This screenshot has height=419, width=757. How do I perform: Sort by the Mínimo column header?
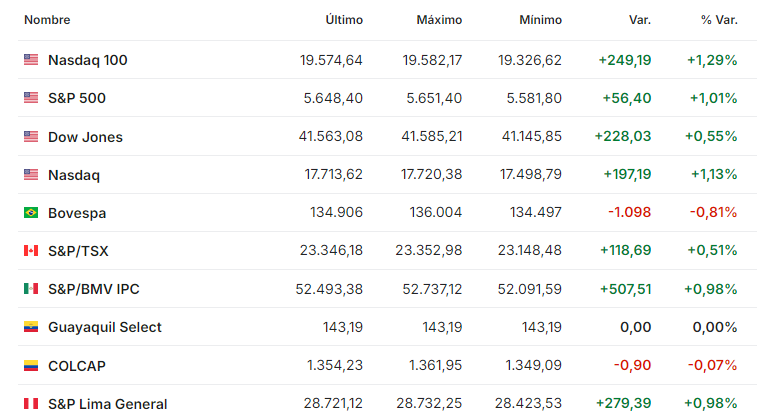tap(540, 20)
